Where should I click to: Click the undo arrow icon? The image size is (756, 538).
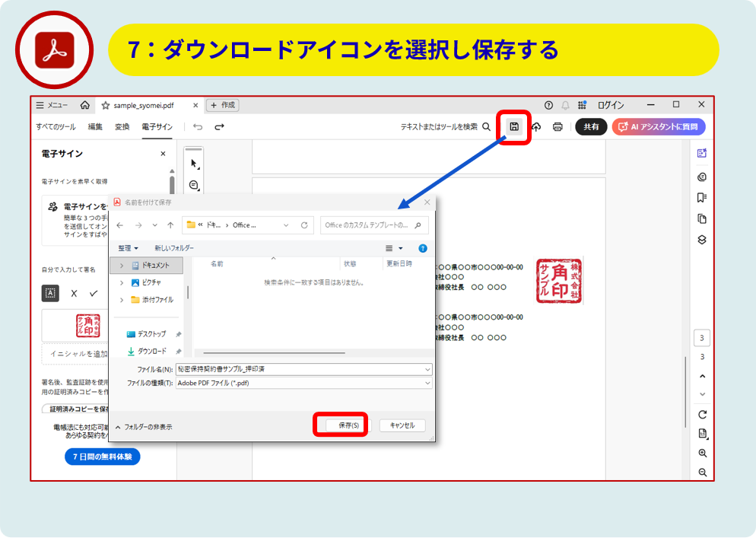pyautogui.click(x=198, y=127)
